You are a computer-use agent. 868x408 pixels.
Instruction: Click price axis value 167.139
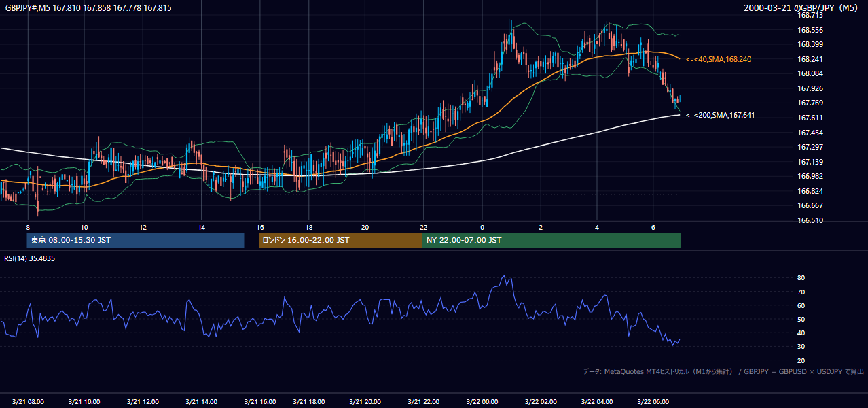click(x=810, y=162)
